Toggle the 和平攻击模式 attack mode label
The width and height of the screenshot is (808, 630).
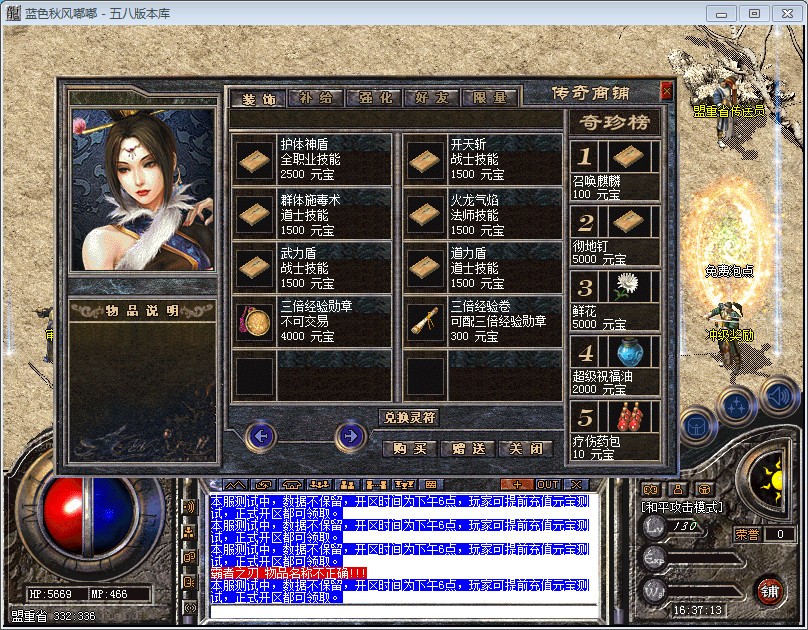tap(681, 507)
